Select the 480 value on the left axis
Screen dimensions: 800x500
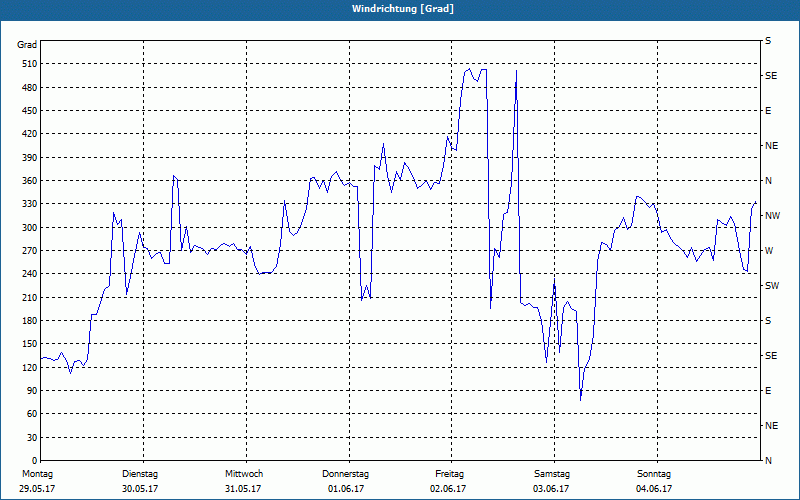coord(30,88)
